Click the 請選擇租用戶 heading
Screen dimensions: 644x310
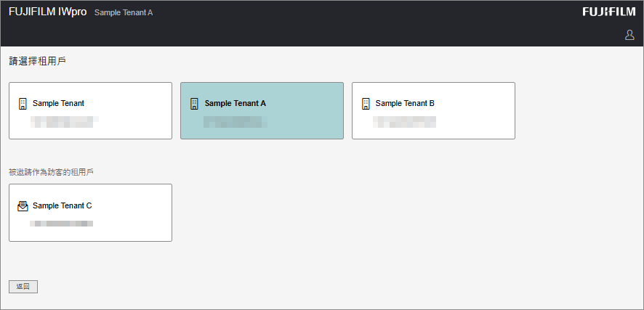point(37,61)
